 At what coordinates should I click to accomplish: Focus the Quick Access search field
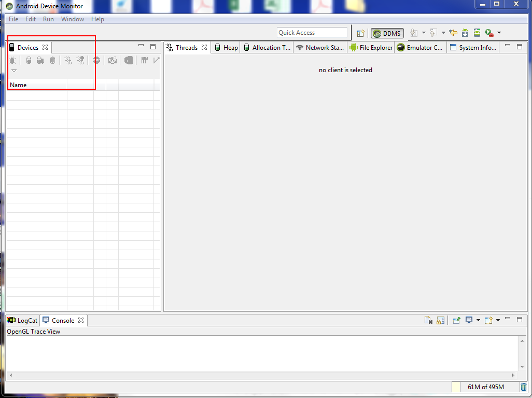click(x=312, y=33)
